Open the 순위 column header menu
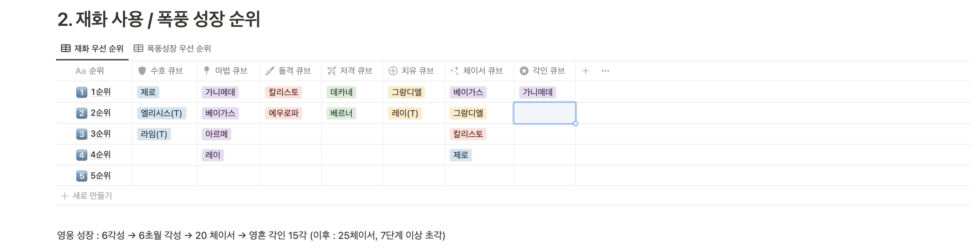 click(x=90, y=71)
